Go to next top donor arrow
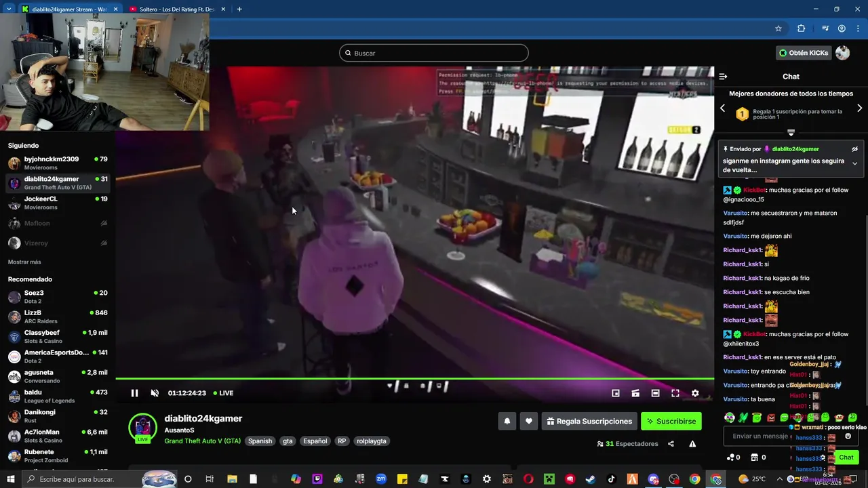The height and width of the screenshot is (488, 868). 860,108
